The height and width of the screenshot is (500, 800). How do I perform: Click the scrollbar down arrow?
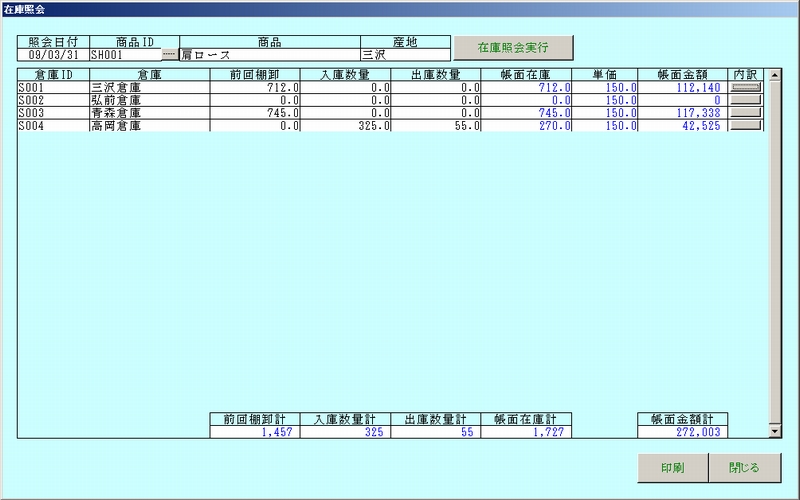coord(773,431)
